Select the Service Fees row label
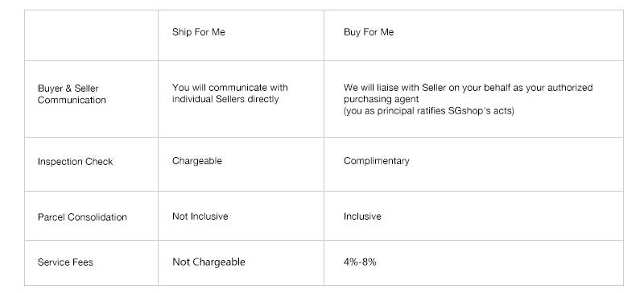 (65, 262)
